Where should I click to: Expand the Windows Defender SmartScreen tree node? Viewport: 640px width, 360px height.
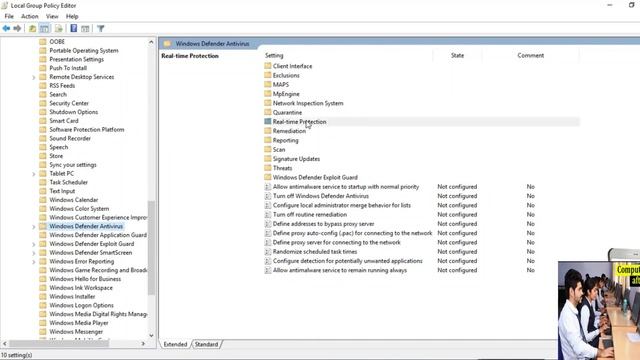coord(34,253)
